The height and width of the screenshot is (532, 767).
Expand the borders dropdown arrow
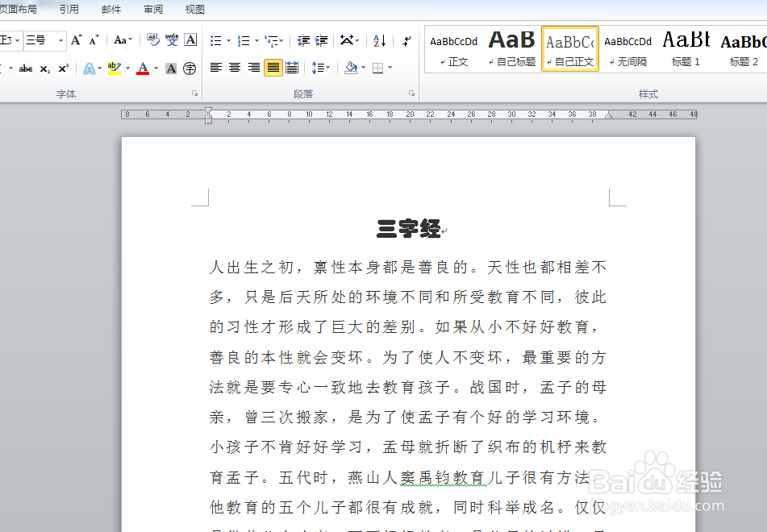coord(390,68)
